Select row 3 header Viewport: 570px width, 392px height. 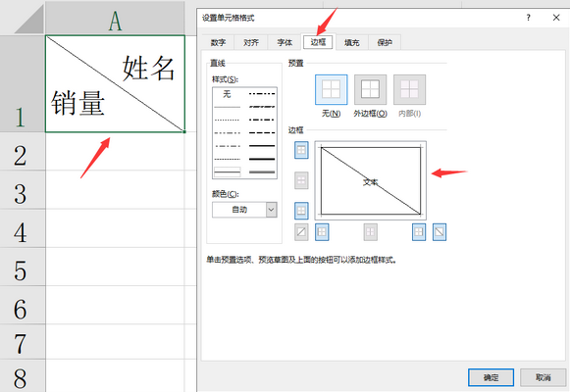(x=23, y=189)
